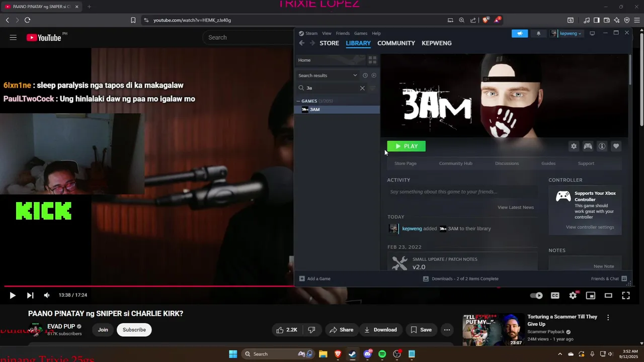Click Add a Game in Steam footer

point(315,279)
